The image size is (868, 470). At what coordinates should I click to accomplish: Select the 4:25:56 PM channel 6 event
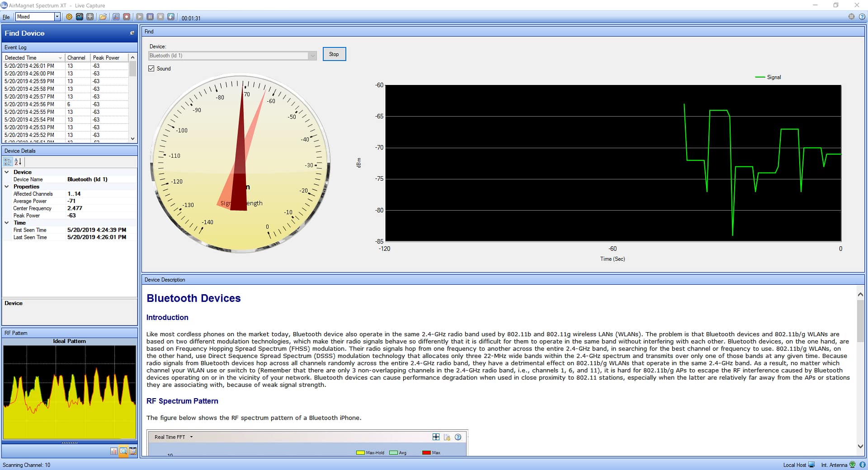click(x=45, y=104)
